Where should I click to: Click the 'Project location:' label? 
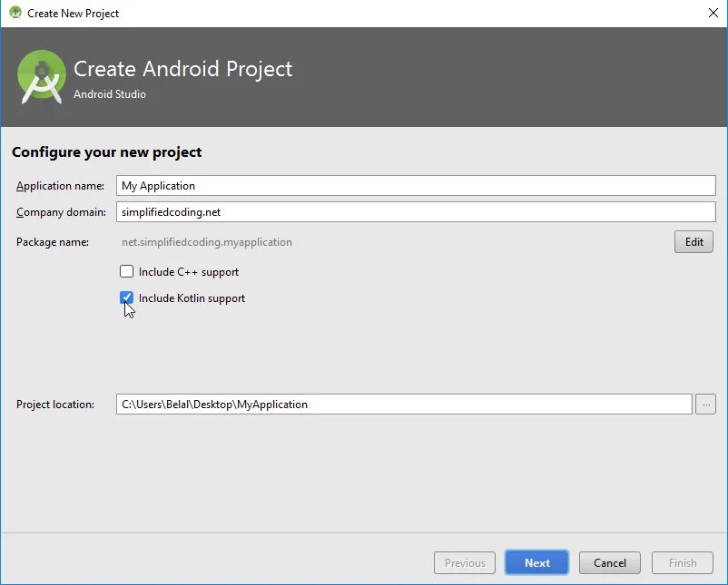point(55,405)
